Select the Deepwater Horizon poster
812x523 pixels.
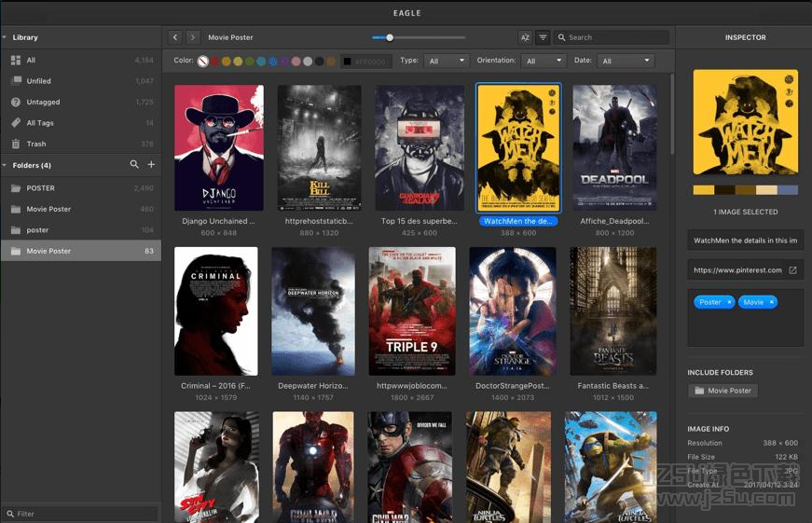pyautogui.click(x=313, y=310)
